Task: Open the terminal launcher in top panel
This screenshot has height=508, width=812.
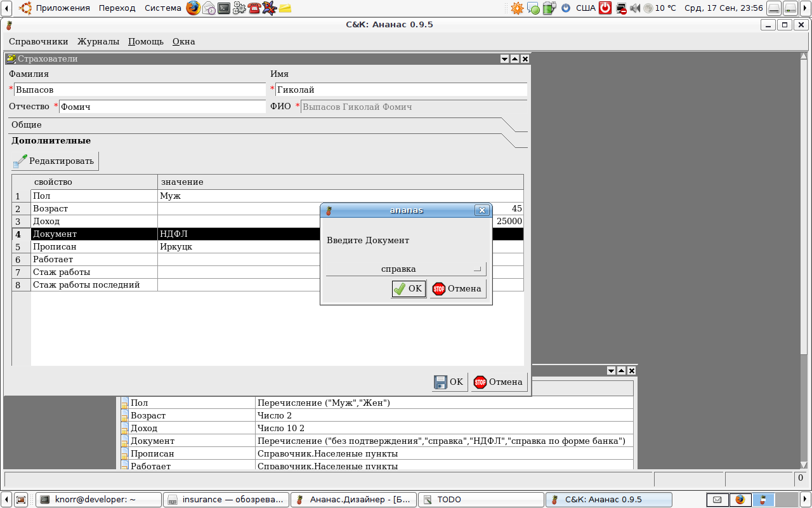Action: (224, 8)
